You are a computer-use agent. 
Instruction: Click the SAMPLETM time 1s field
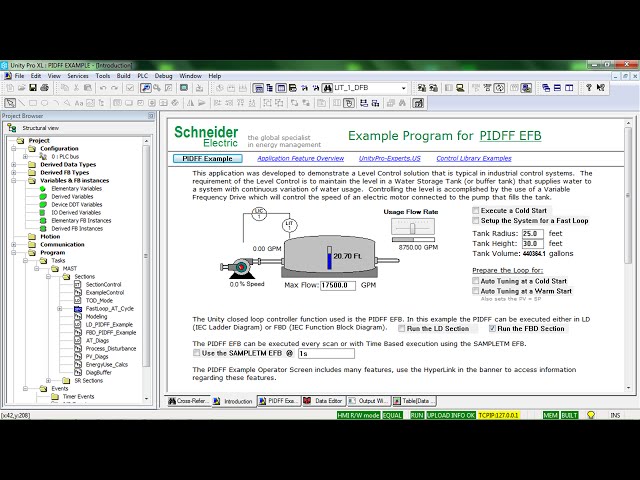pyautogui.click(x=326, y=353)
